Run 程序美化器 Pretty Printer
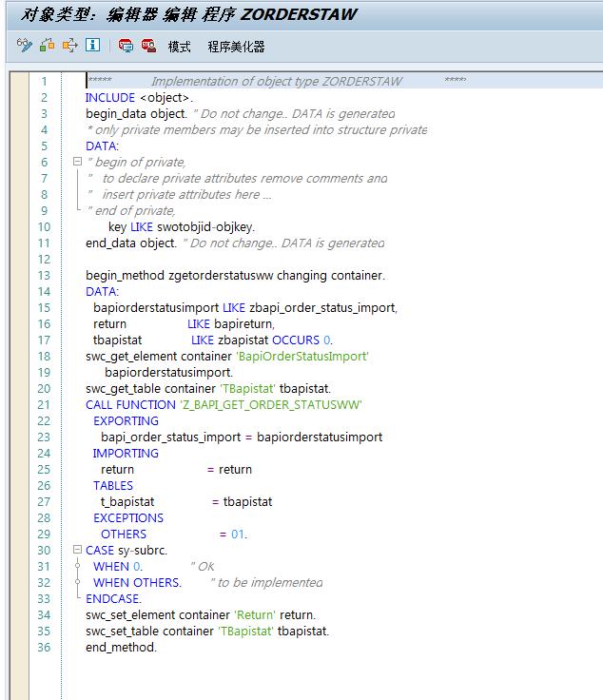 [236, 46]
